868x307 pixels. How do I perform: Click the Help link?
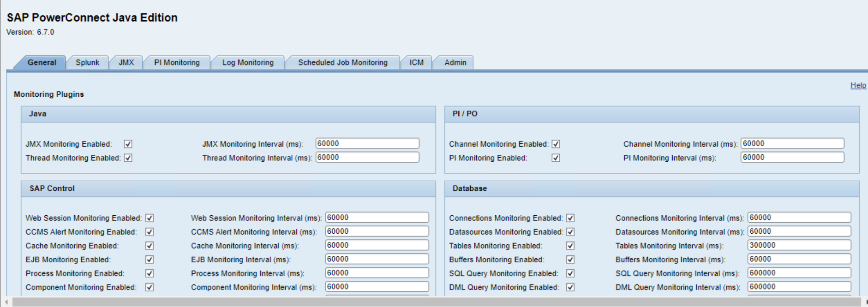click(858, 85)
